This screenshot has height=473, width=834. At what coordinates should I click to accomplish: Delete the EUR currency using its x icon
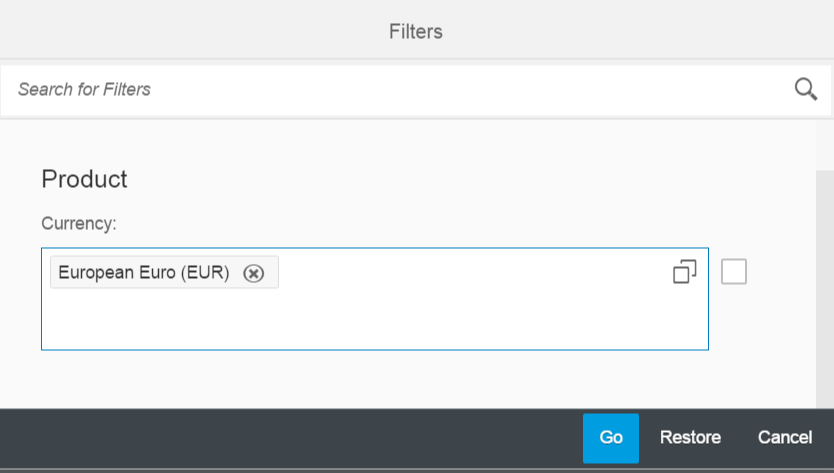(x=254, y=273)
